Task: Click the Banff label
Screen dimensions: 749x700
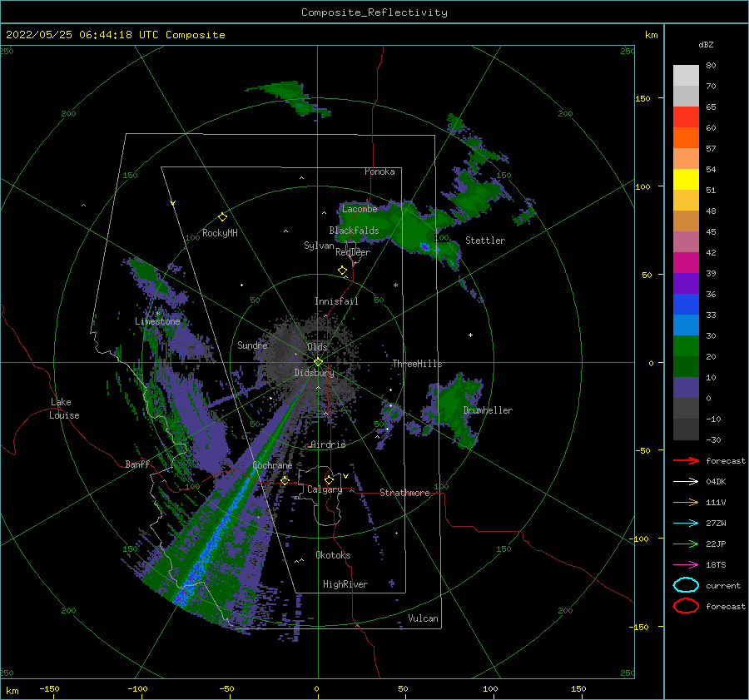Action: click(137, 464)
